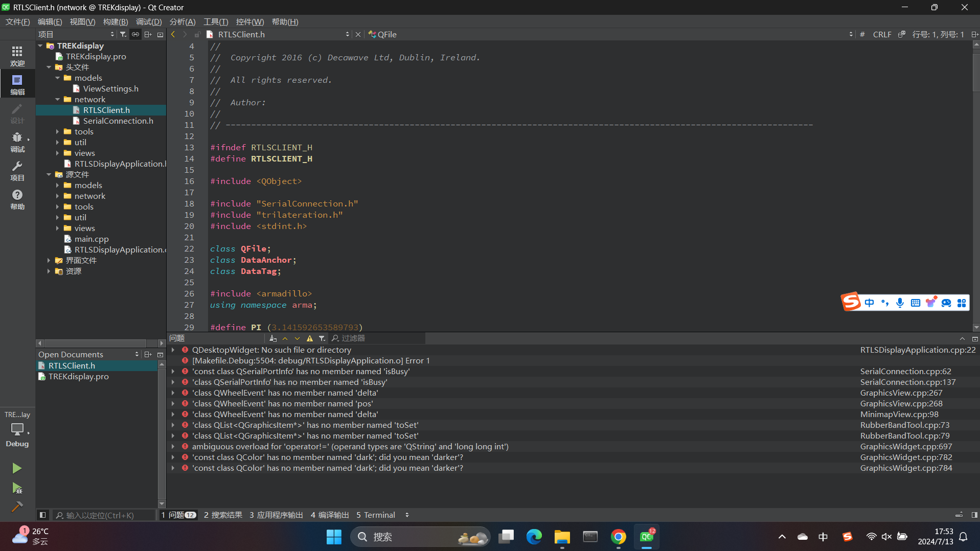Open the 构建(B) menu

point(115,21)
